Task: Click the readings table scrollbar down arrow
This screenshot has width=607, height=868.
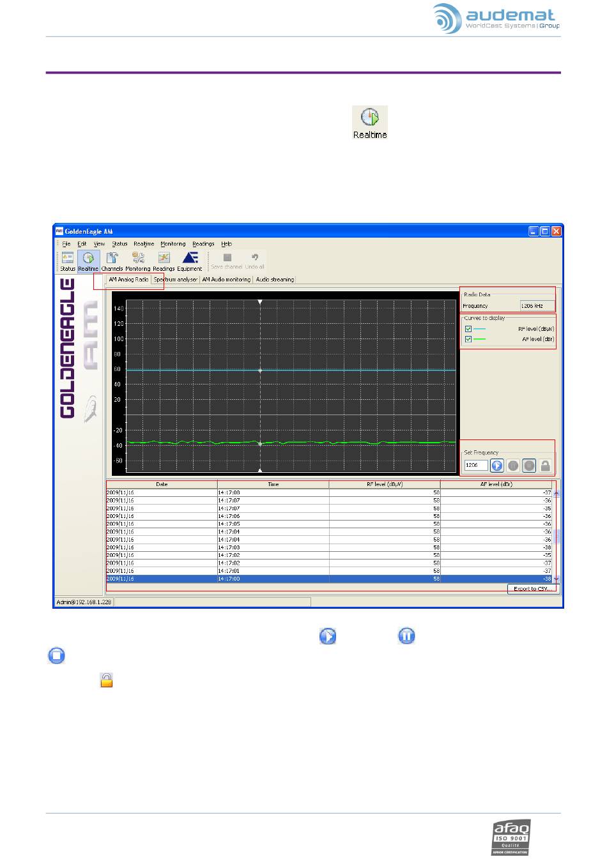Action: point(556,579)
